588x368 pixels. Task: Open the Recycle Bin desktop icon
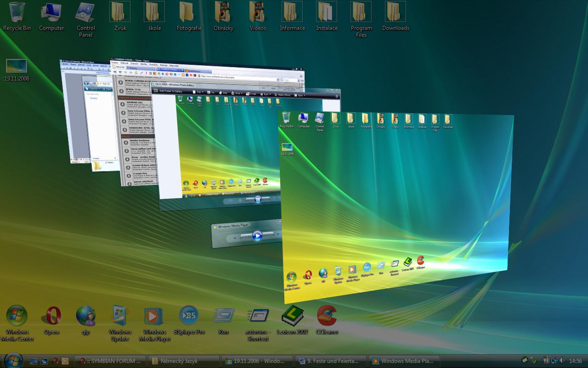[17, 17]
